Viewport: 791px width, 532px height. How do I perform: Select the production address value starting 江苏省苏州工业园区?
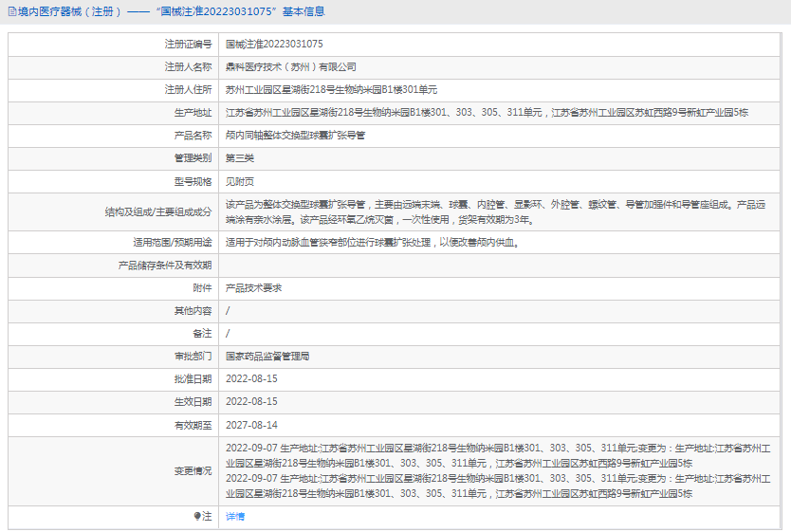pos(487,113)
